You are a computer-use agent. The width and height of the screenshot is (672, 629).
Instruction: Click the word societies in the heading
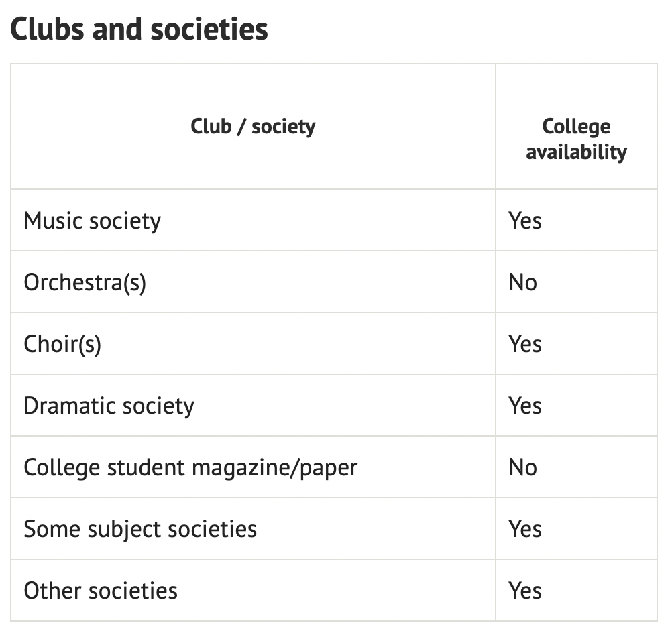pyautogui.click(x=209, y=30)
